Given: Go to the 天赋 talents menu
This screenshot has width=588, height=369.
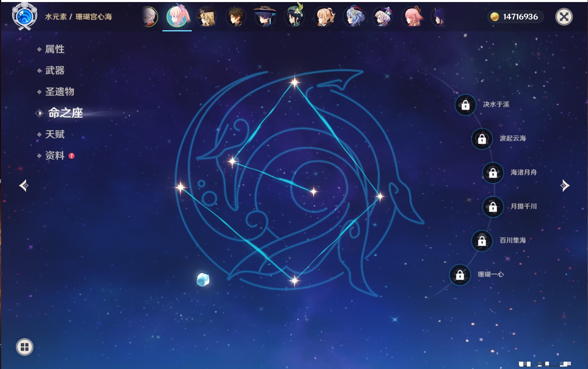Looking at the screenshot, I should 55,134.
